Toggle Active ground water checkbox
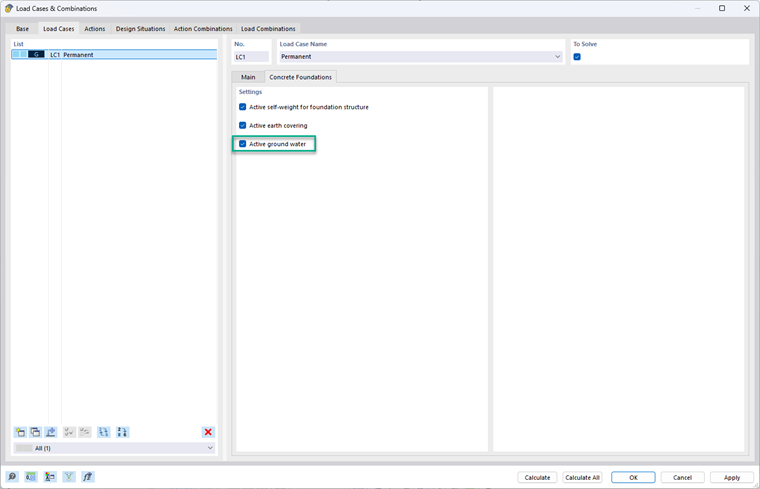760x489 pixels. (242, 143)
